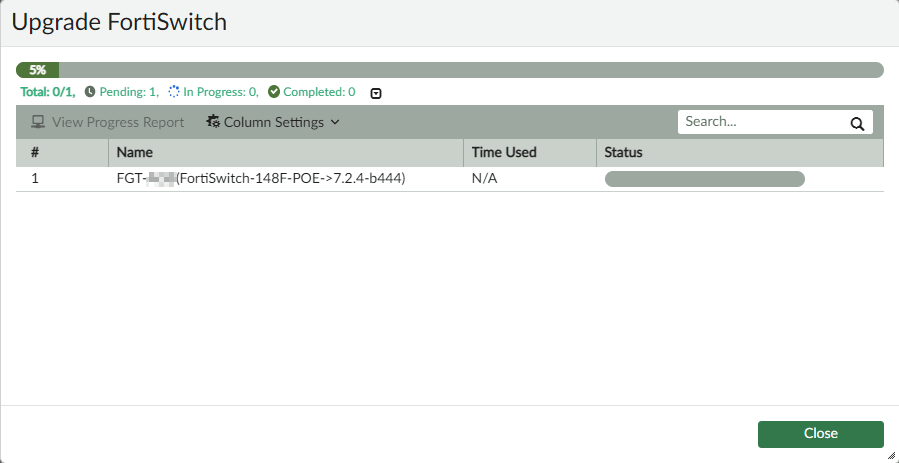899x463 pixels.
Task: Click the Pending: 1 filter text
Action: click(129, 92)
